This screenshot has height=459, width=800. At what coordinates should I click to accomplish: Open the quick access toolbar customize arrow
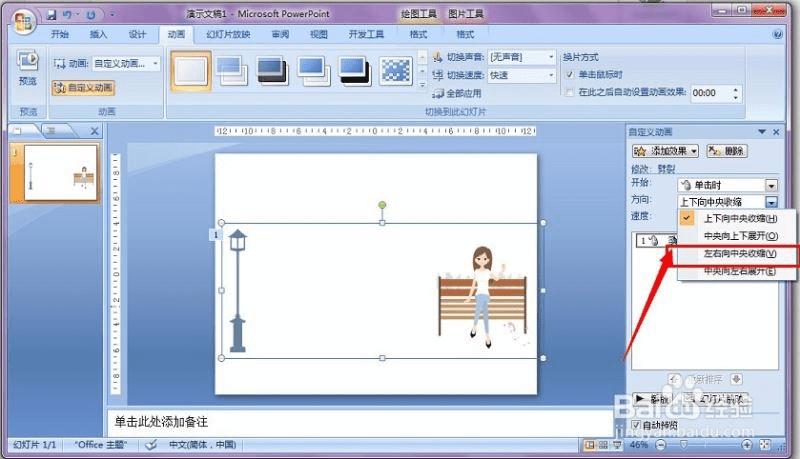[112, 15]
